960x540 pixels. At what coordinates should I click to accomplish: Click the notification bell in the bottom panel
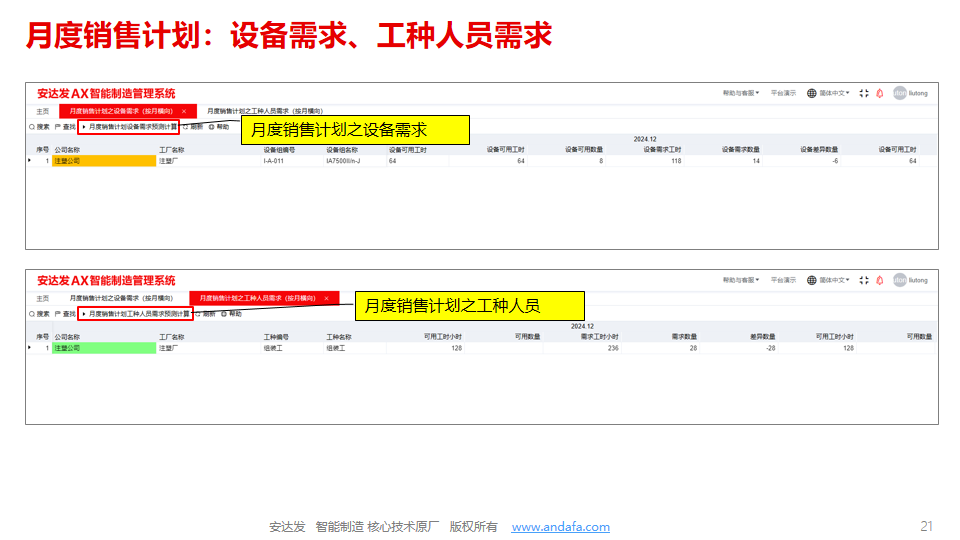pyautogui.click(x=880, y=280)
